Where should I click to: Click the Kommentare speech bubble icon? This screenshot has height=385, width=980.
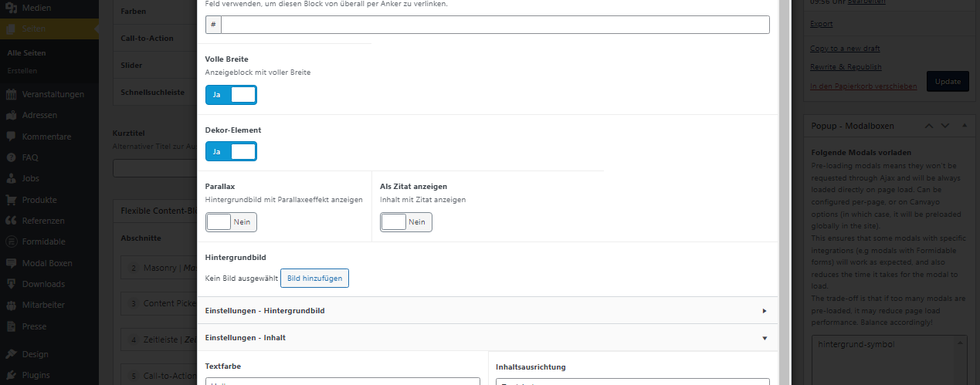click(11, 137)
